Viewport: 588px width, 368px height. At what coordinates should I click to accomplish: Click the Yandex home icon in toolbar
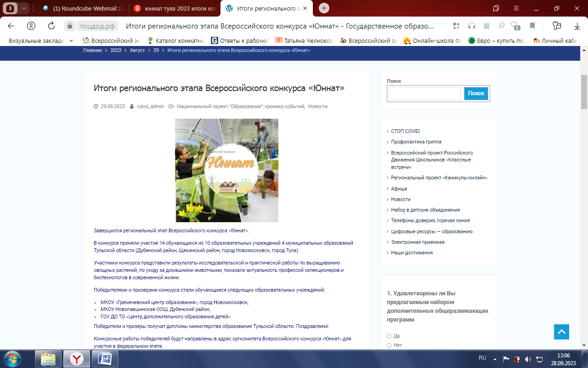click(x=31, y=26)
